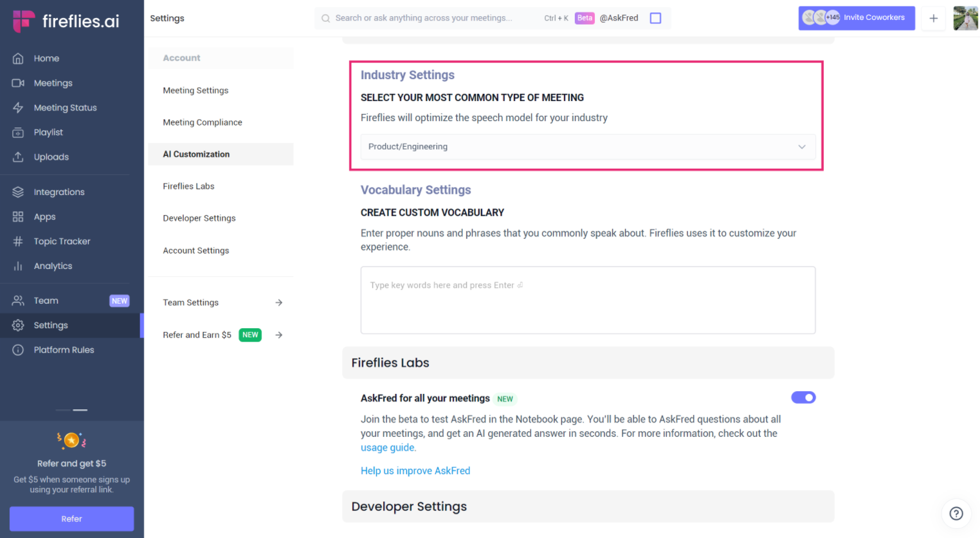
Task: Click the custom vocabulary keywords field
Action: (x=588, y=300)
